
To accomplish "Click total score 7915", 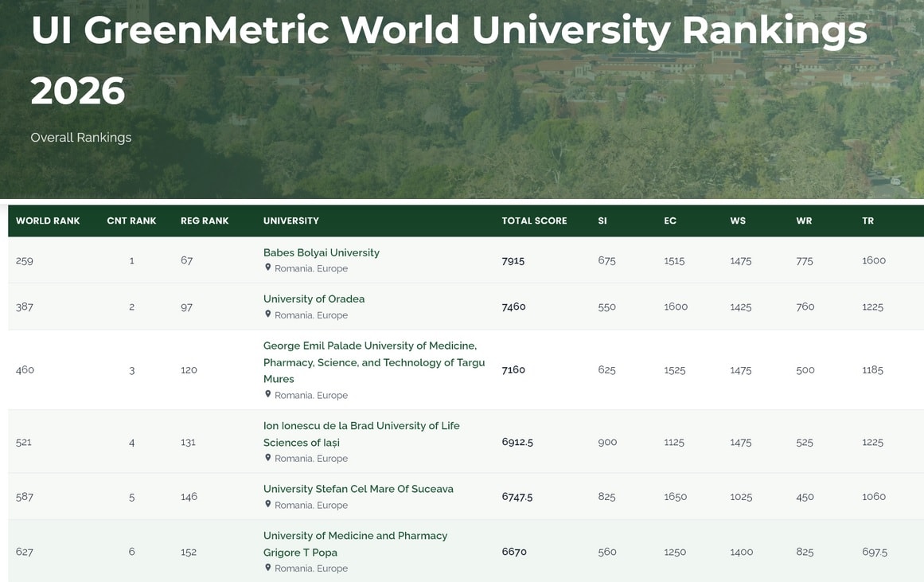I will (x=513, y=260).
